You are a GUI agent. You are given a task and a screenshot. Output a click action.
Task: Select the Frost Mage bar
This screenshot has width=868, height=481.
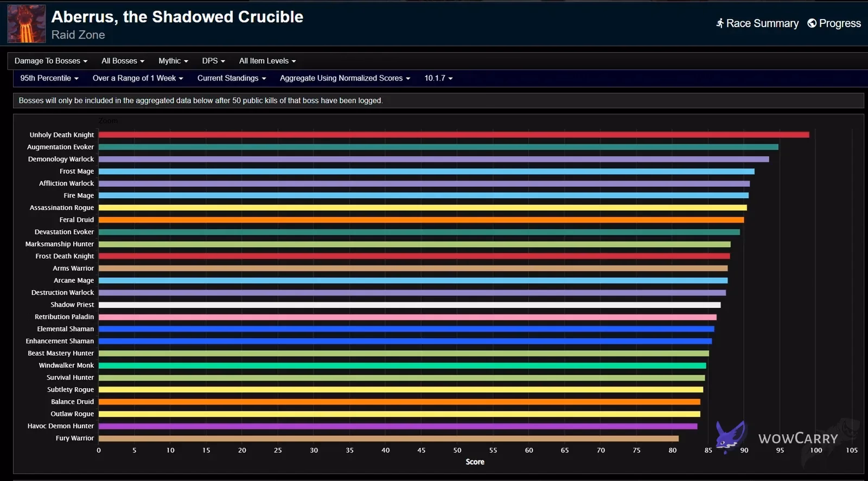pos(426,172)
